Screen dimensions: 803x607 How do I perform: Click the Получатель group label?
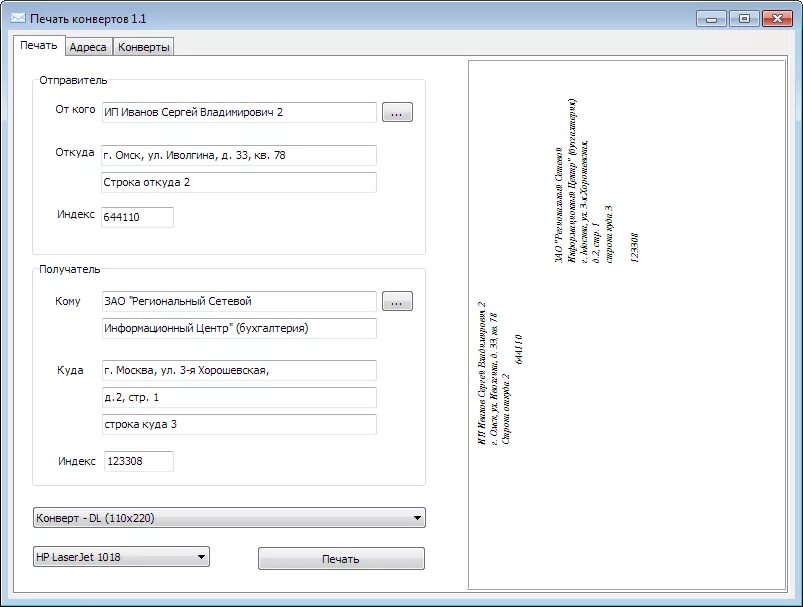pyautogui.click(x=70, y=269)
